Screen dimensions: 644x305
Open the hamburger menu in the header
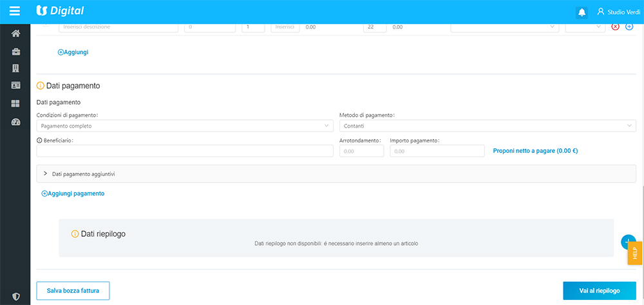[x=15, y=11]
